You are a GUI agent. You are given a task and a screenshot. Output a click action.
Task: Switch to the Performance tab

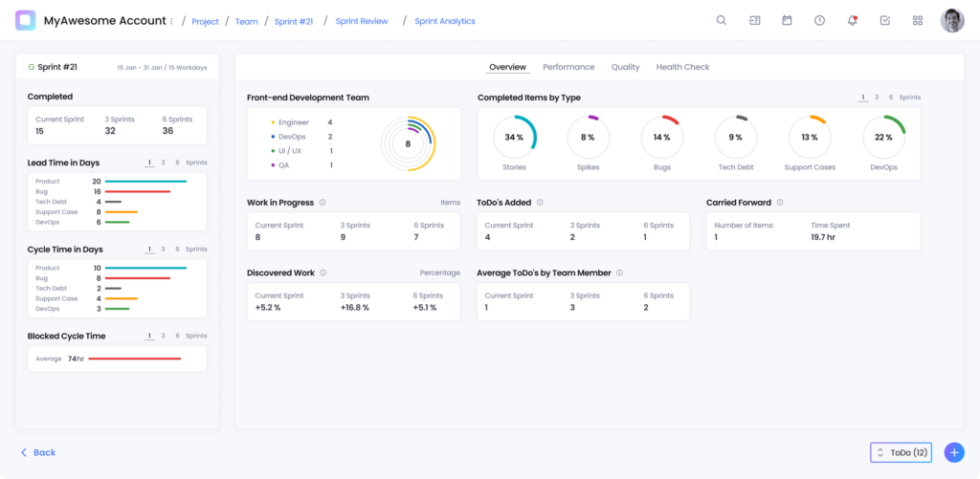(568, 67)
